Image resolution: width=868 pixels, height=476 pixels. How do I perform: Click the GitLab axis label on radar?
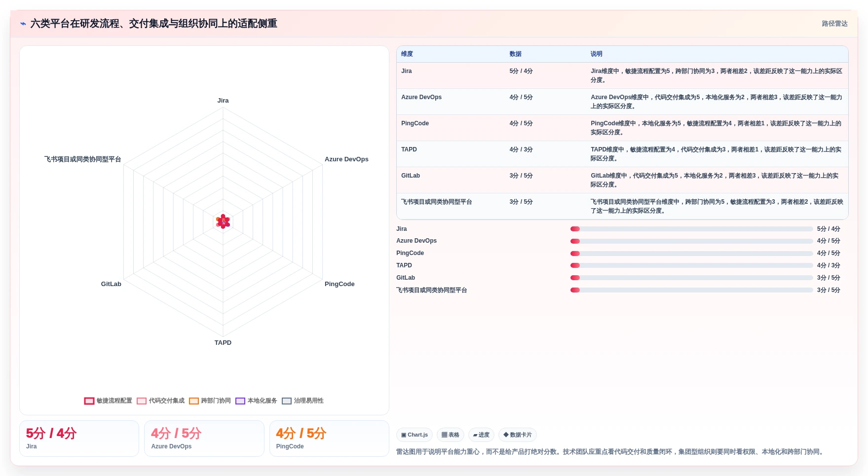coord(111,284)
